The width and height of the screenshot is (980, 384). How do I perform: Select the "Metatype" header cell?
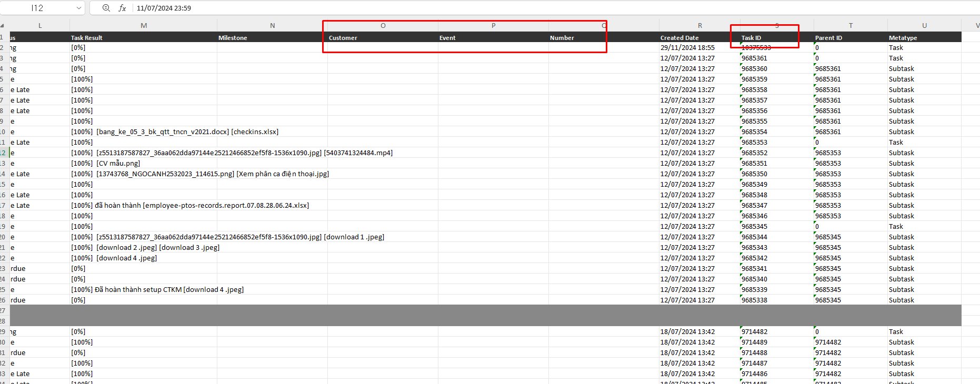(x=925, y=37)
